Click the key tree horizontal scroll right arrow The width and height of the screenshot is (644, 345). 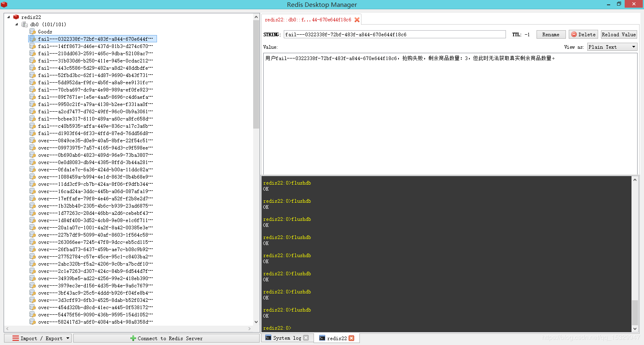(x=250, y=328)
